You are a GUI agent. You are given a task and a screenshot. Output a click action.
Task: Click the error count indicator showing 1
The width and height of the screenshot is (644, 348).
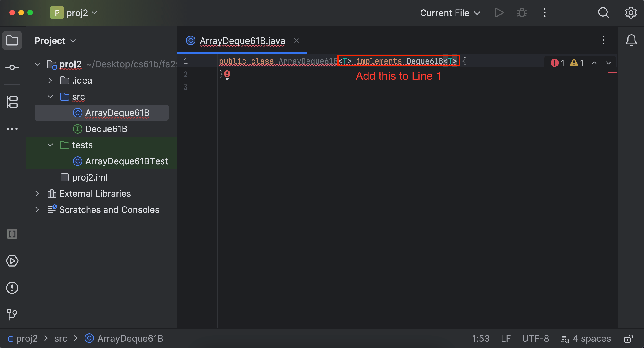pos(557,63)
